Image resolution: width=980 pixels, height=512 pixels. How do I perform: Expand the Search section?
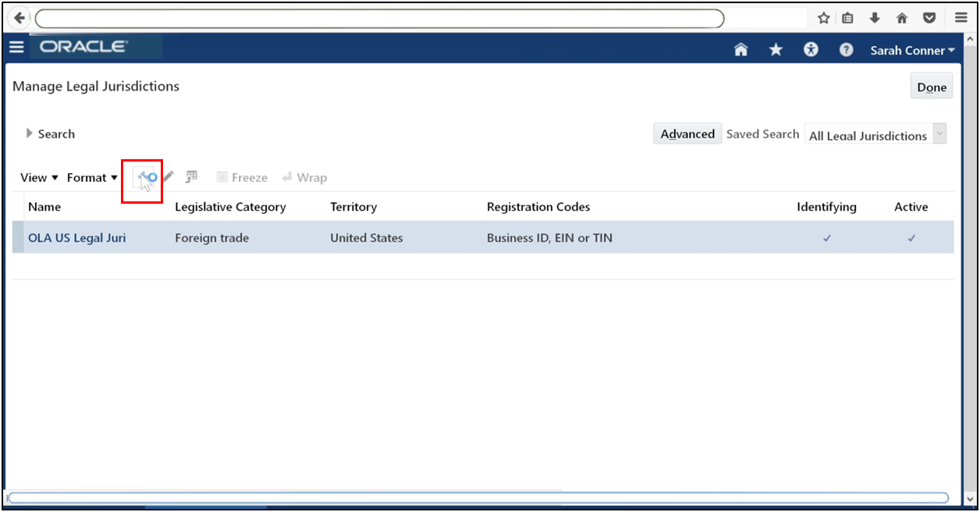(x=50, y=133)
